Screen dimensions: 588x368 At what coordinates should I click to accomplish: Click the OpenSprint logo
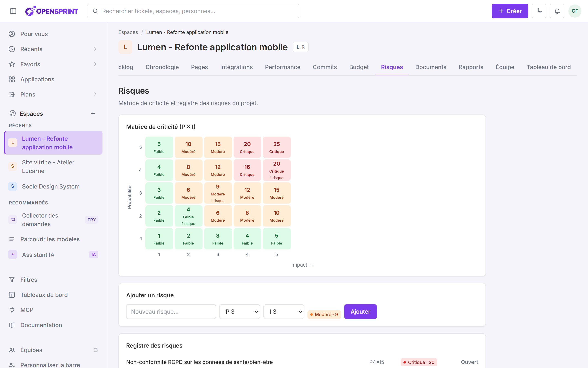pos(51,11)
